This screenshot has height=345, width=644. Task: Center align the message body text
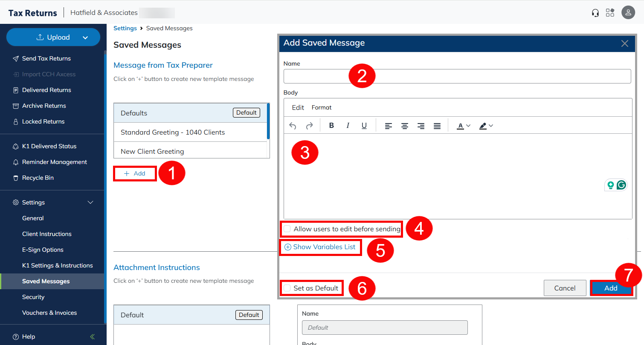[x=405, y=126]
